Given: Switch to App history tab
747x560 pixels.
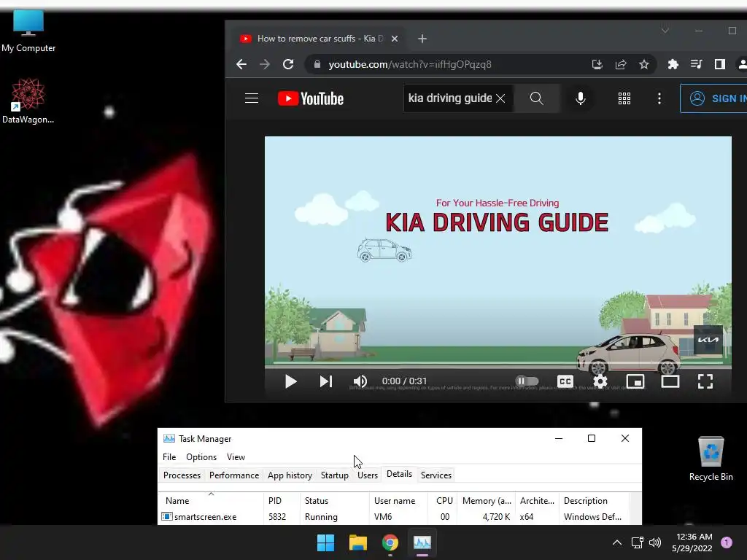Looking at the screenshot, I should click(290, 475).
